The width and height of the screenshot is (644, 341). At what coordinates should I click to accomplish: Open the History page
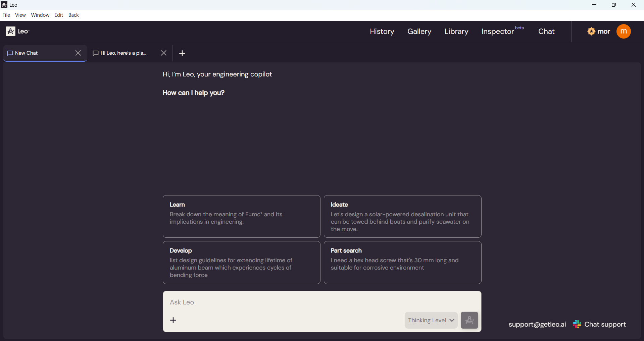pos(382,32)
